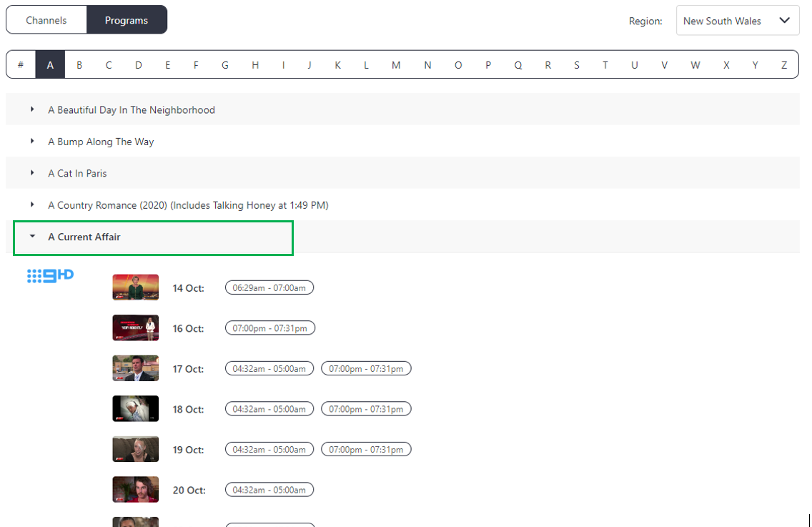Expand arrow for A Country Romance (2020)
Screen dimensions: 812x527
pos(32,205)
